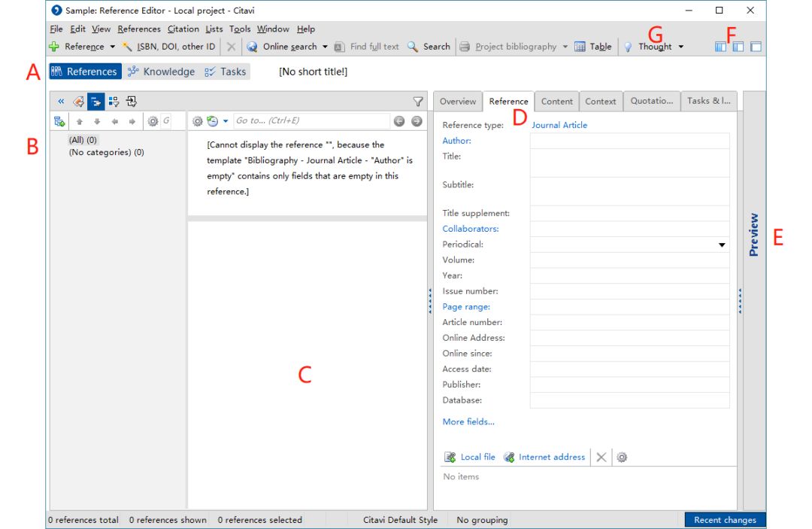Switch to the Tasks workspace
Screen dimensions: 812x529
(226, 71)
